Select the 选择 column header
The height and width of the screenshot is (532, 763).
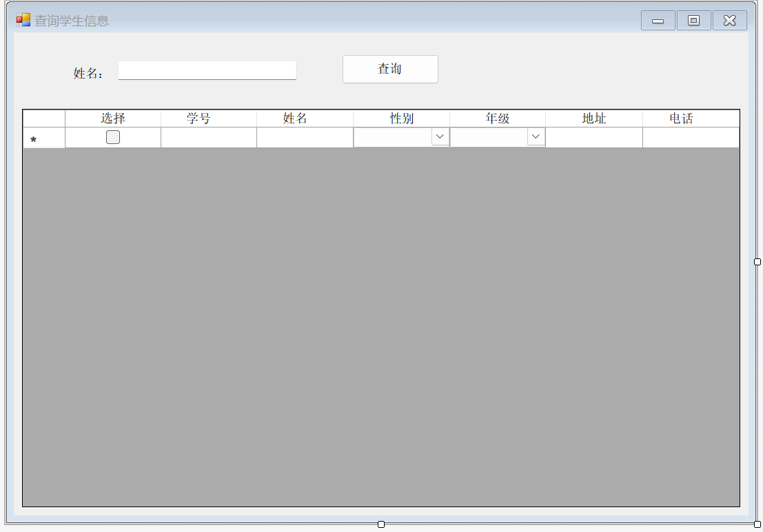point(113,119)
